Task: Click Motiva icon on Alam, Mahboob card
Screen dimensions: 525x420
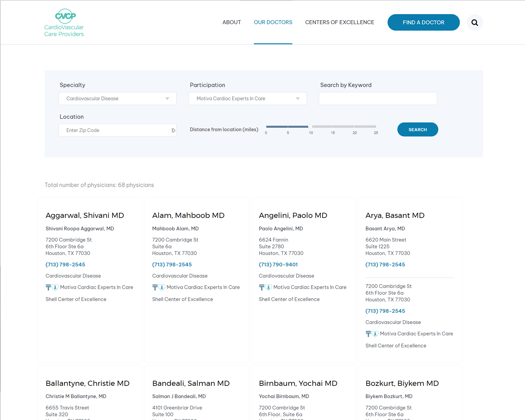Action: [x=159, y=287]
